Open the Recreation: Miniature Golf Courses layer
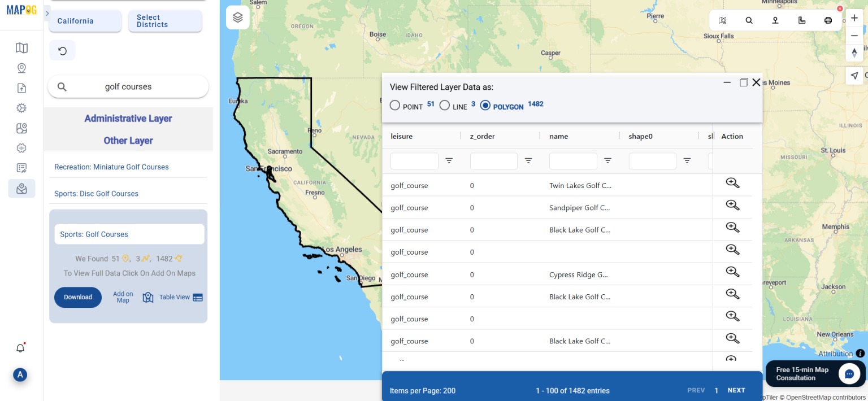 point(111,167)
